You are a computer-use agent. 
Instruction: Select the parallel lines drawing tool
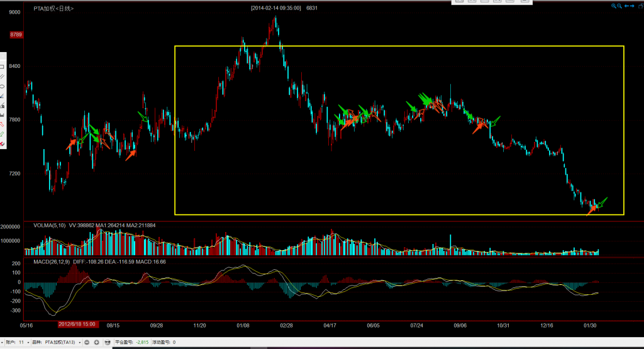(2, 76)
